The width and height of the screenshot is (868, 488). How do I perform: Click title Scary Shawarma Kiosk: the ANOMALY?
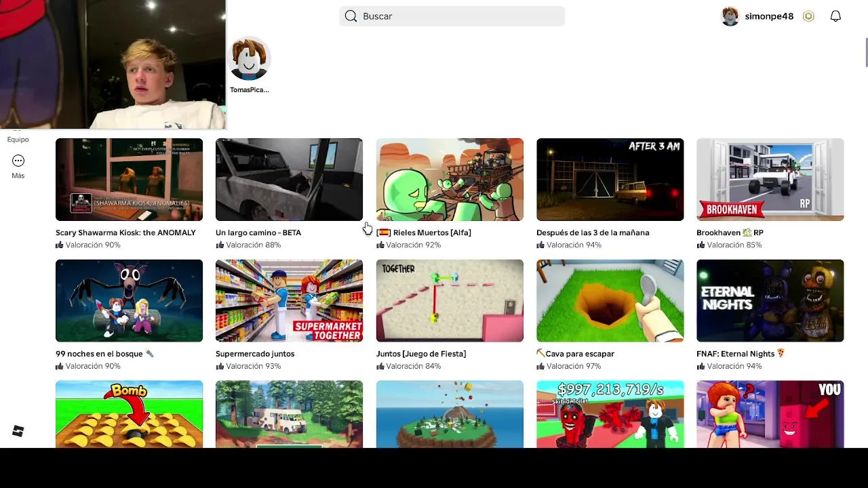click(125, 232)
